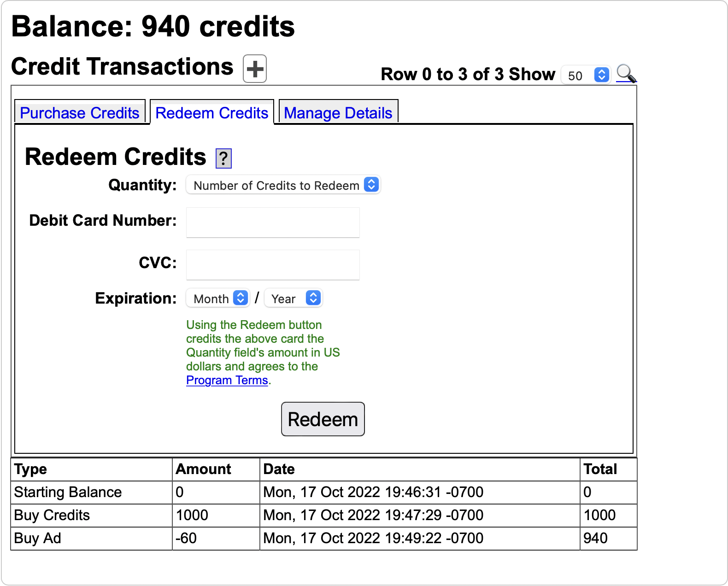Click the Starting Balance row type cell
This screenshot has height=586, width=728.
(x=92, y=492)
